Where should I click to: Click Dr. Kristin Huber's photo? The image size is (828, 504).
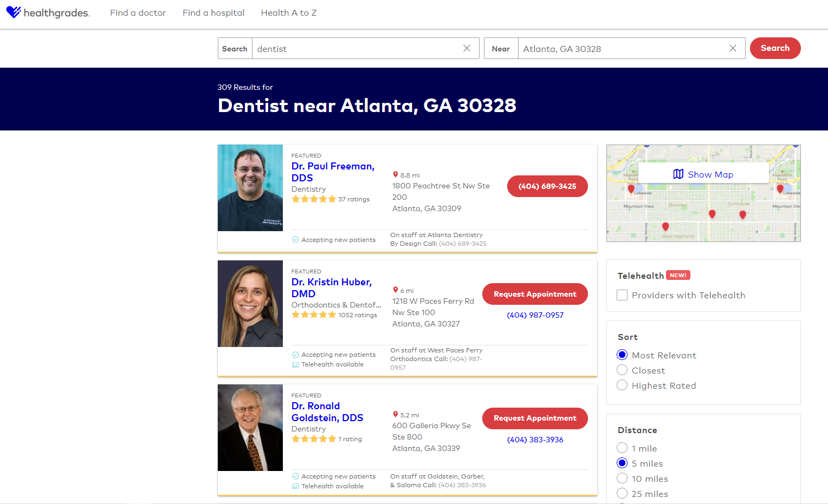(250, 304)
